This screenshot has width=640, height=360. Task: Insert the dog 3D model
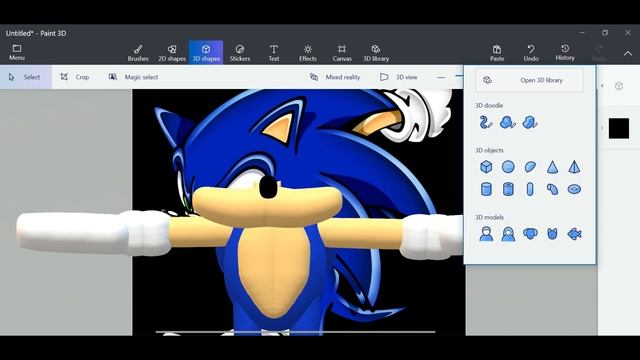coord(530,234)
